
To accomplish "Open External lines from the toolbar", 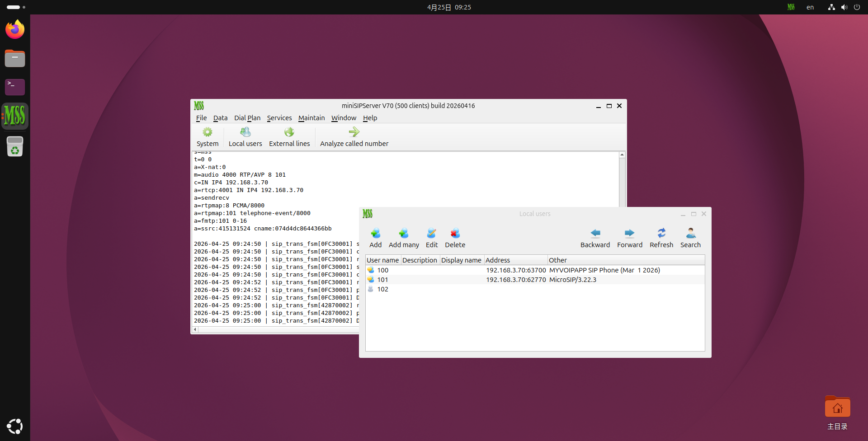I will [289, 136].
